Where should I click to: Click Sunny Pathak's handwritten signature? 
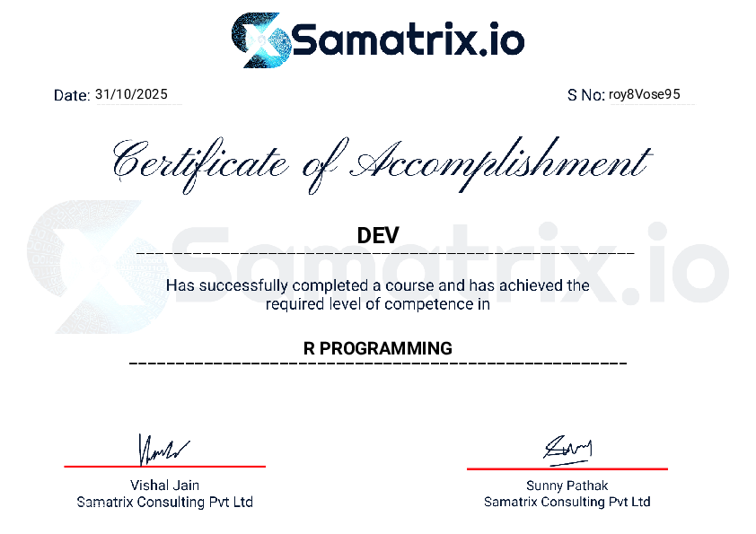click(567, 451)
